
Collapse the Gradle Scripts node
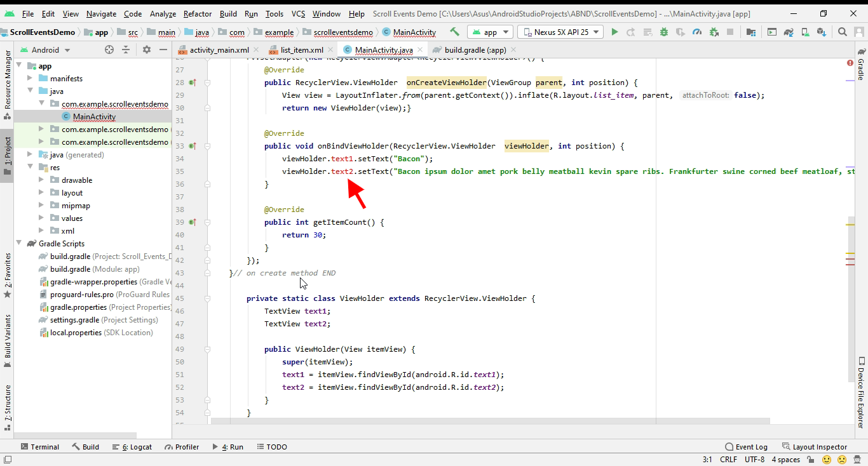coord(18,244)
